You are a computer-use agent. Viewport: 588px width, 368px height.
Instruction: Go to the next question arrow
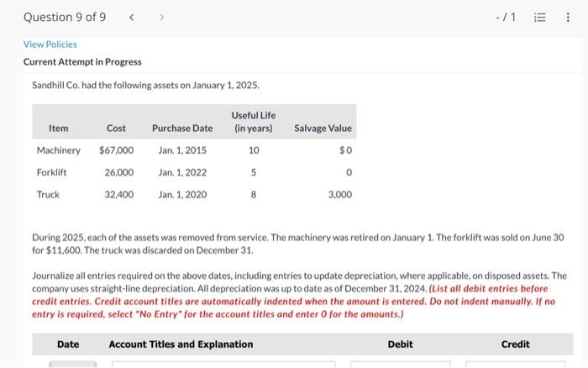click(x=161, y=18)
